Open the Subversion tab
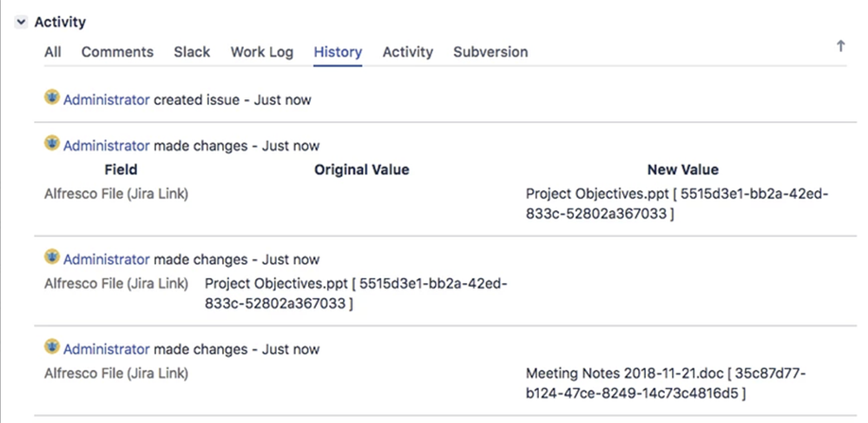Screen dimensions: 868x423 pos(490,52)
